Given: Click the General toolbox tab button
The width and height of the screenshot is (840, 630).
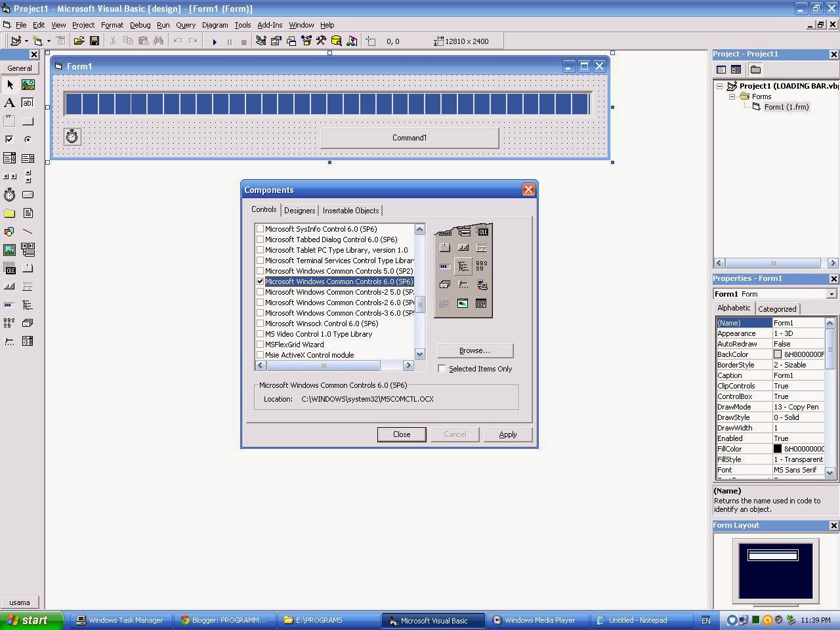Looking at the screenshot, I should pyautogui.click(x=20, y=68).
